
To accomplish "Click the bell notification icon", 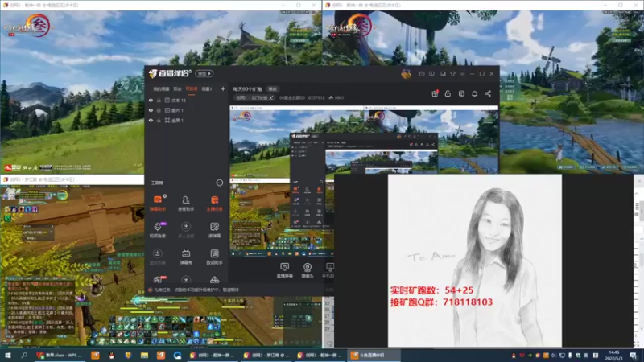I will tap(474, 93).
